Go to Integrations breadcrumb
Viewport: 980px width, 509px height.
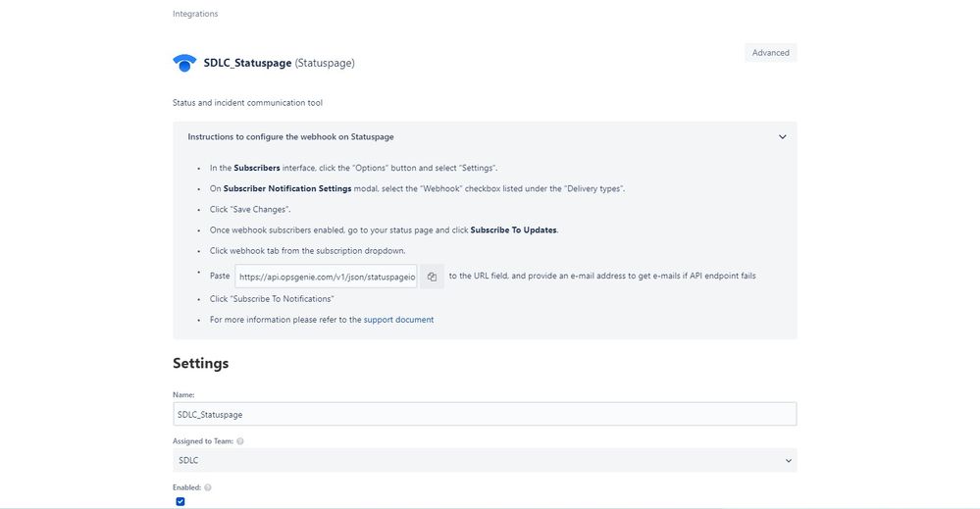195,14
